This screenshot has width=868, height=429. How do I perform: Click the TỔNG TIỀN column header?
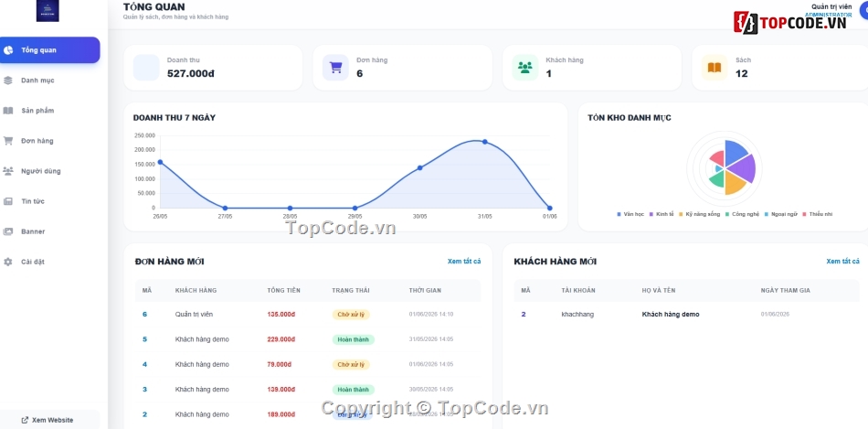coord(283,291)
